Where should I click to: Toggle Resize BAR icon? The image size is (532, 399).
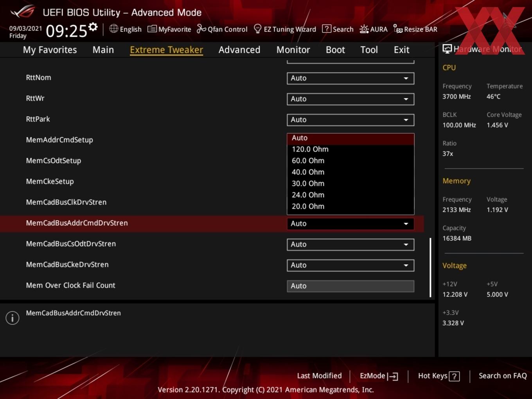point(398,29)
